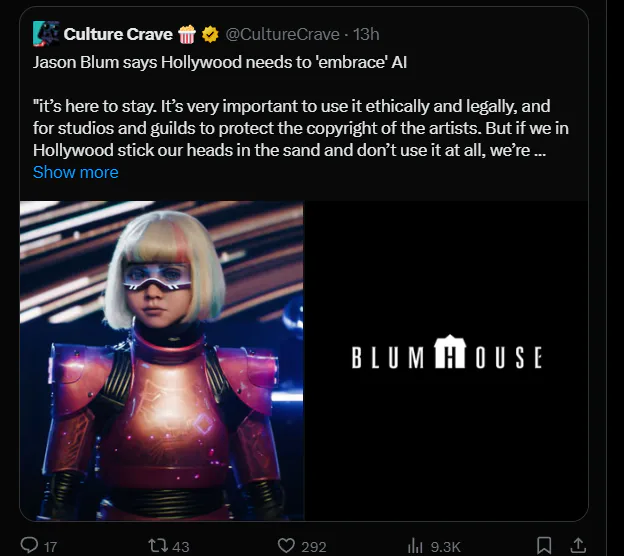Click the 43 reposts count
The width and height of the screenshot is (624, 556).
tap(181, 546)
